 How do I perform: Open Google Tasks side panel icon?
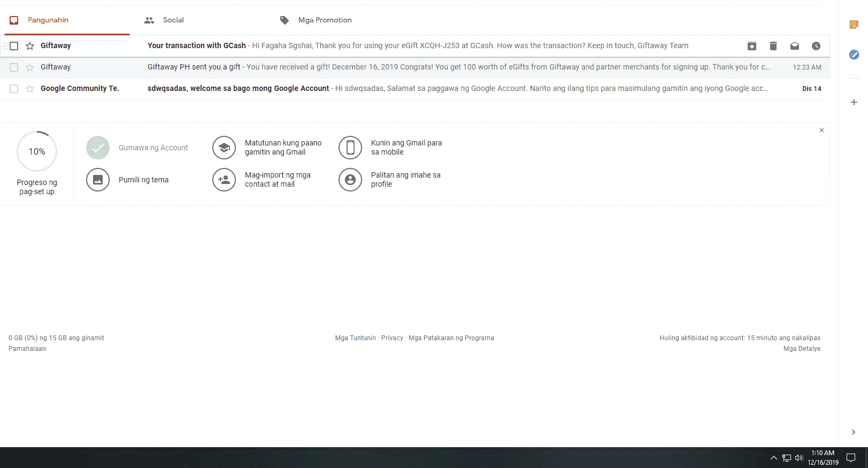(854, 55)
